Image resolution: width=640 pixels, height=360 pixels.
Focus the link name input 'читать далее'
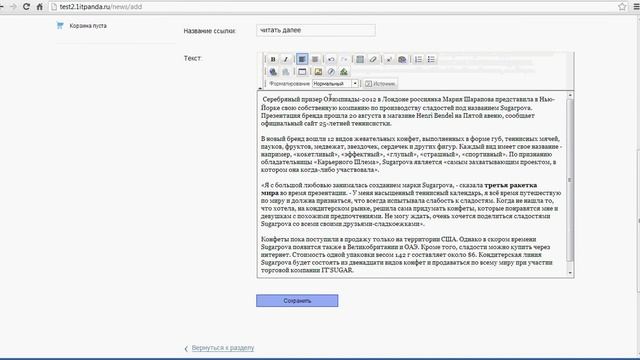(x=316, y=30)
